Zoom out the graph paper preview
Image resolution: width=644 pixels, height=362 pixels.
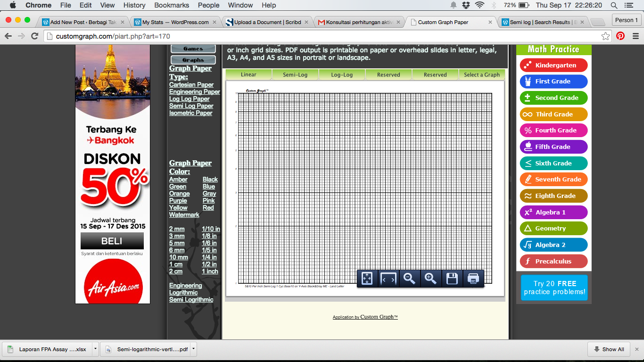coord(409,279)
